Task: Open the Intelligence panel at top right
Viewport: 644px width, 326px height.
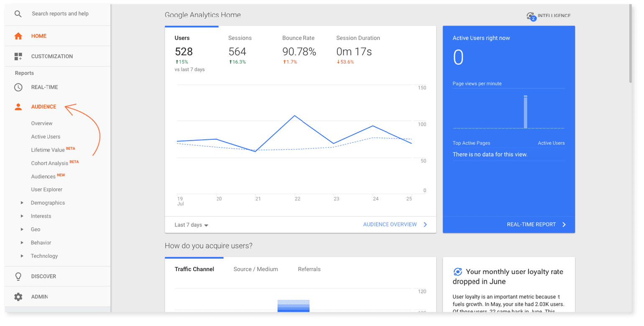Action: pos(553,16)
